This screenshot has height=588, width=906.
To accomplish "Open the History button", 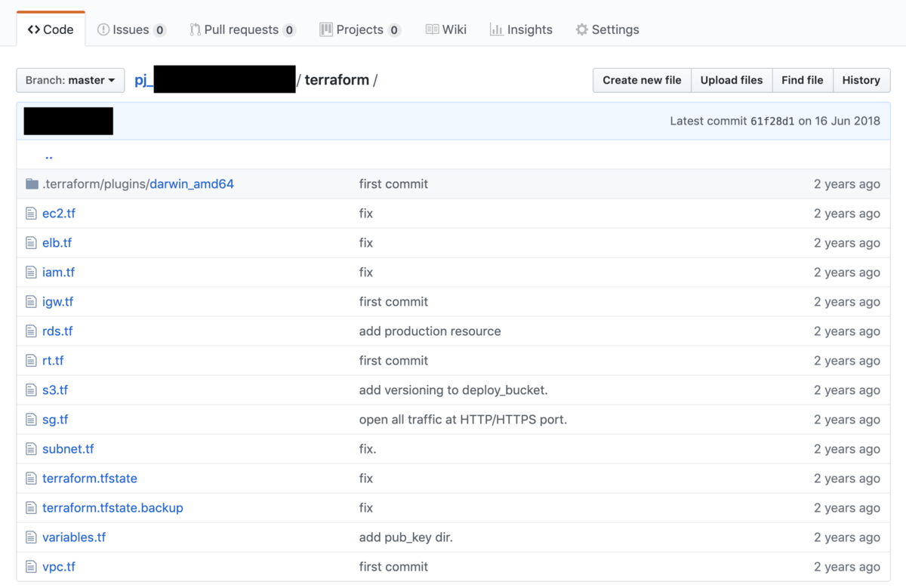I will [861, 80].
